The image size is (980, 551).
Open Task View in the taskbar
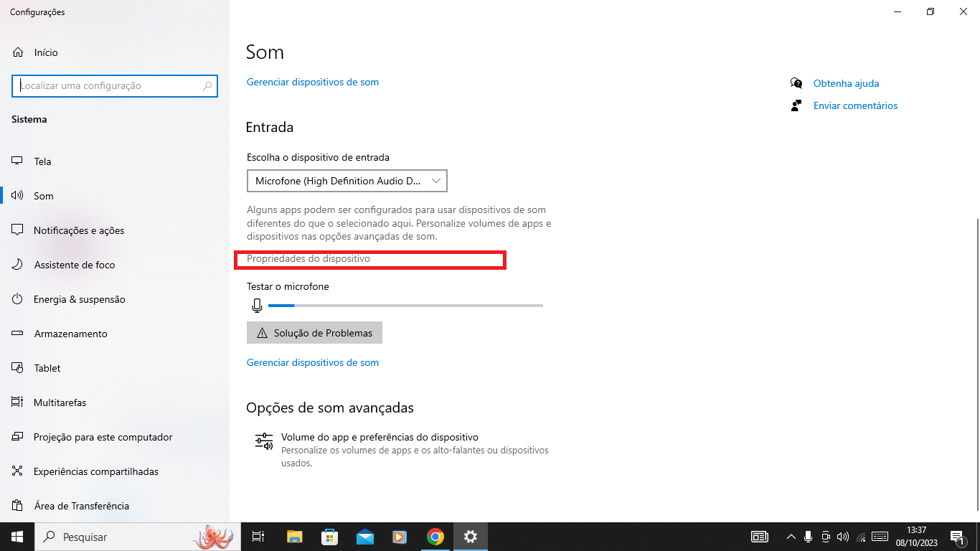(x=258, y=537)
